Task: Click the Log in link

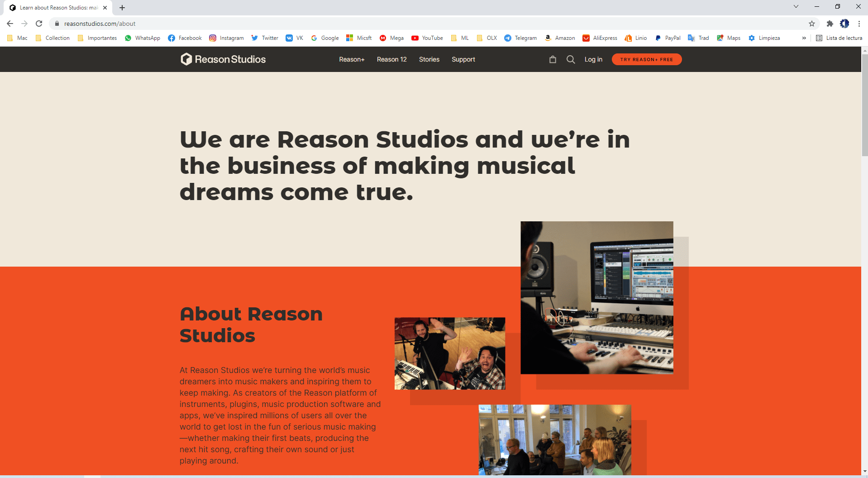Action: click(x=593, y=59)
